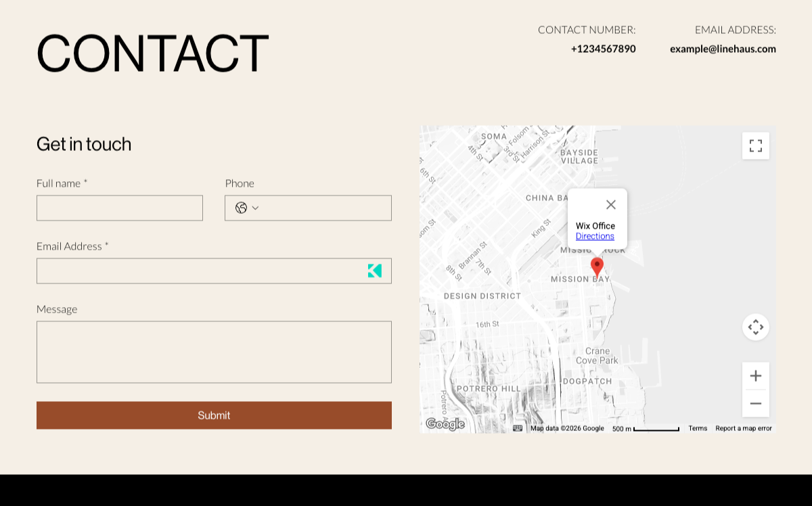Toggle fullscreen view on the map
This screenshot has height=506, width=812.
756,145
